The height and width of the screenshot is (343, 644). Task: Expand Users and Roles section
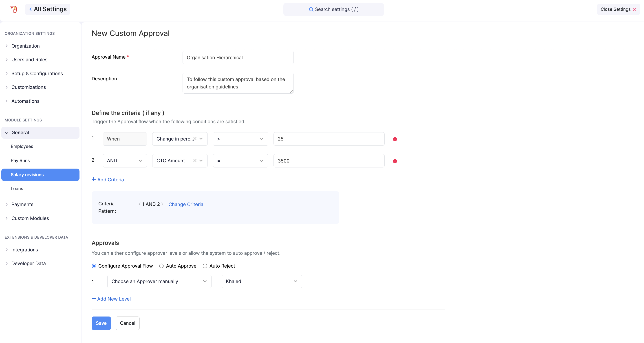tap(29, 59)
